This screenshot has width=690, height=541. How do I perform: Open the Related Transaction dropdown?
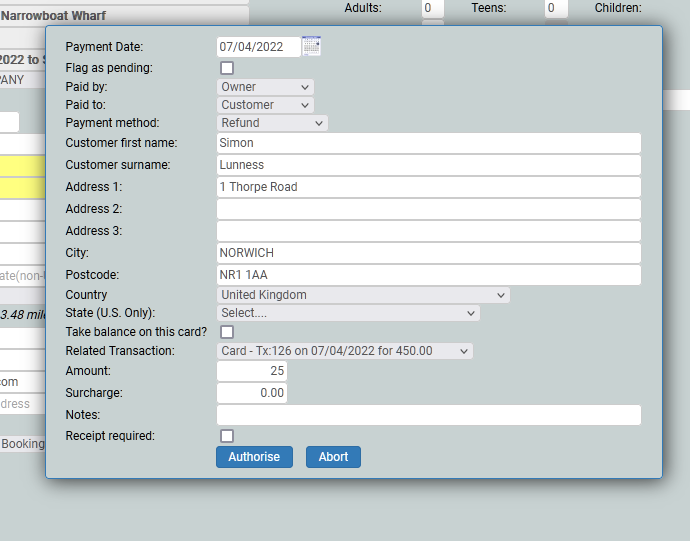(x=345, y=351)
